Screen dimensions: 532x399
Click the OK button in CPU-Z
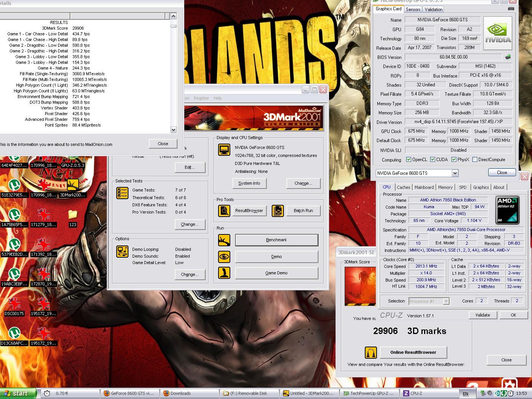pyautogui.click(x=513, y=315)
